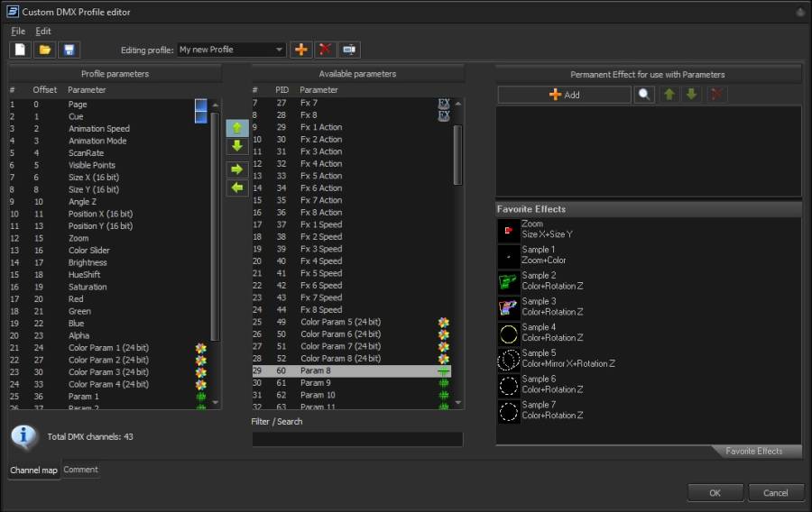Click the Filter / Search input field
812x512 pixels.
coord(357,439)
